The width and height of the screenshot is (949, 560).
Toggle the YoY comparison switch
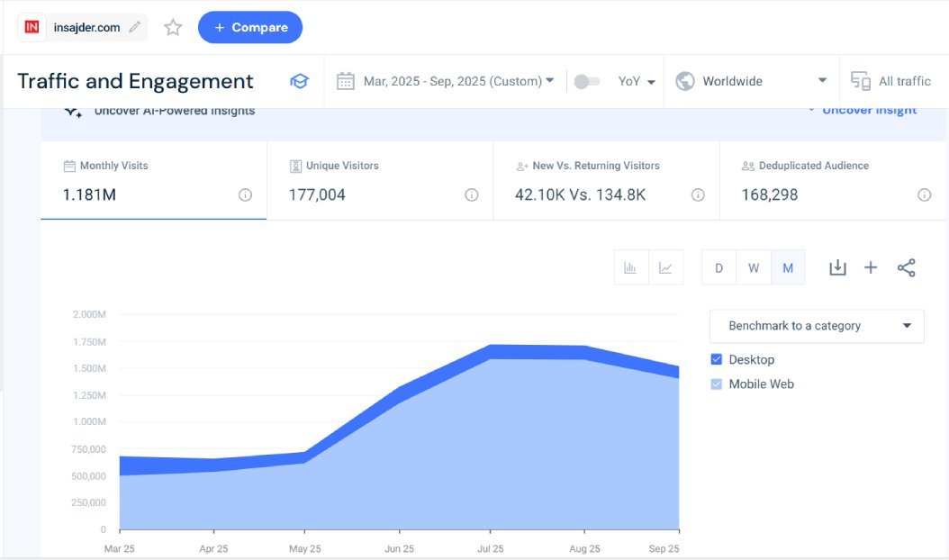pos(589,80)
